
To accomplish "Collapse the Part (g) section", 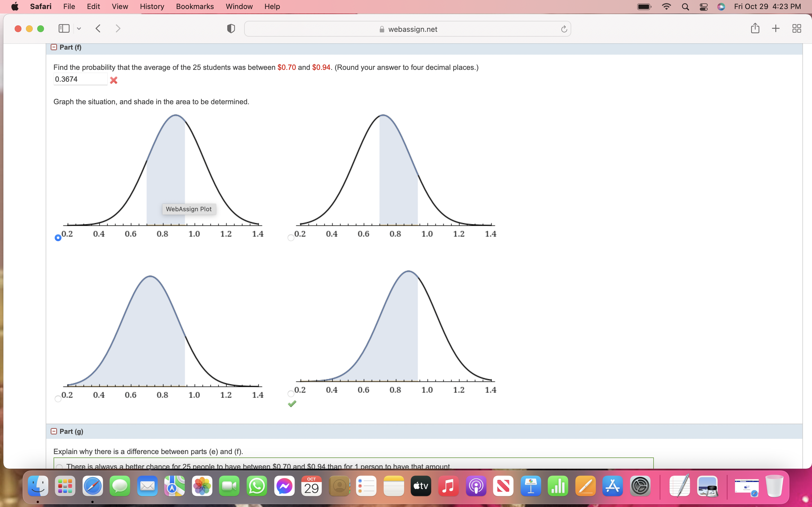I will [54, 431].
